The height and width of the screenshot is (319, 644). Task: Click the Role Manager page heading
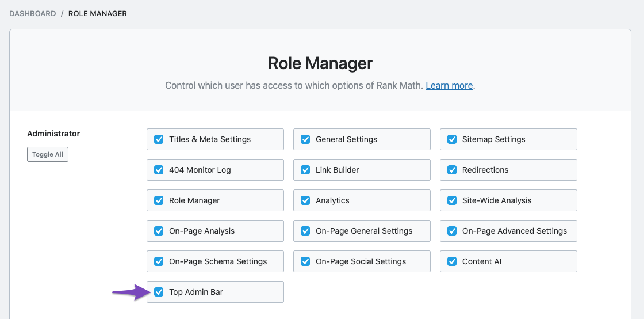(x=320, y=63)
